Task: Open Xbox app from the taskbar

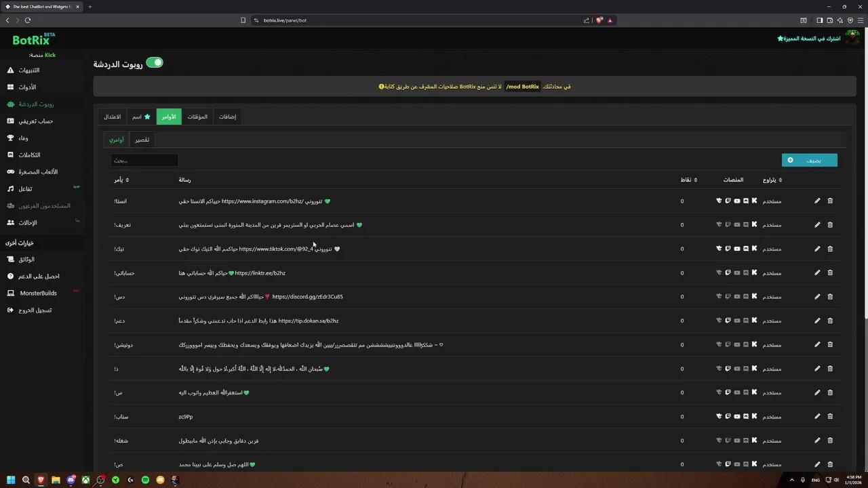Action: [x=85, y=480]
